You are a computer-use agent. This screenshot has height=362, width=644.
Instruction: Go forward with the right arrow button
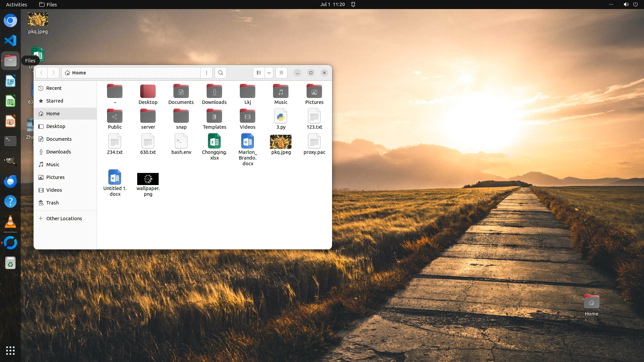tap(53, 73)
